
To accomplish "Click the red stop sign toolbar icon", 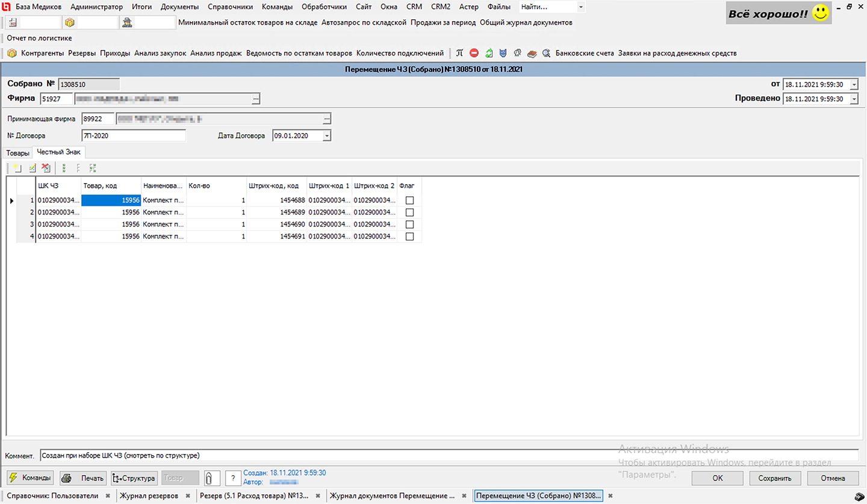I will tap(474, 54).
